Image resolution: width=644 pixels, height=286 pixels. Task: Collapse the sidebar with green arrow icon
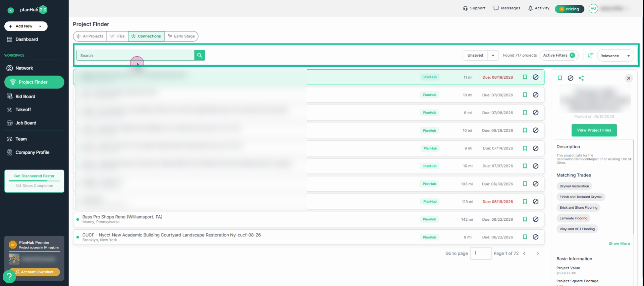[x=11, y=10]
